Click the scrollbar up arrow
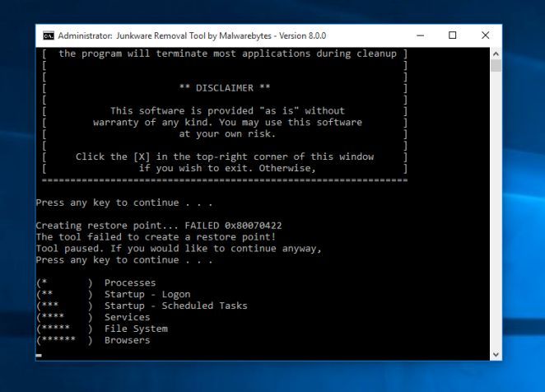This screenshot has height=392, width=545. 496,54
